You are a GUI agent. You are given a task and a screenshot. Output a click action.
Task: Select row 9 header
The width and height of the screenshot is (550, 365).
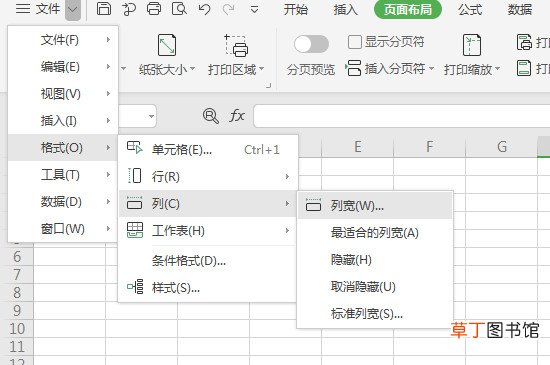click(17, 311)
